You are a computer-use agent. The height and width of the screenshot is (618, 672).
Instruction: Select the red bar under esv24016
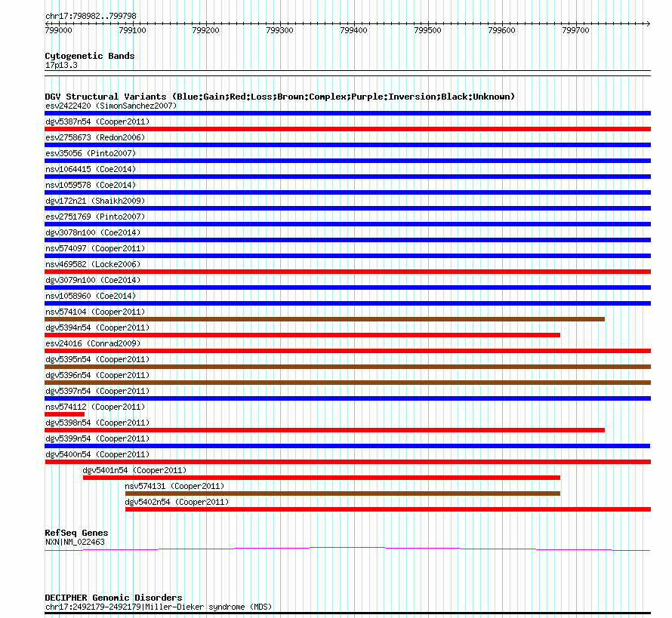coord(347,351)
